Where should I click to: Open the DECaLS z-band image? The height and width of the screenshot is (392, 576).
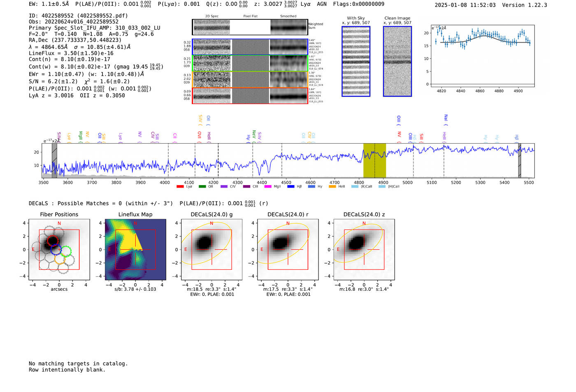(364, 250)
